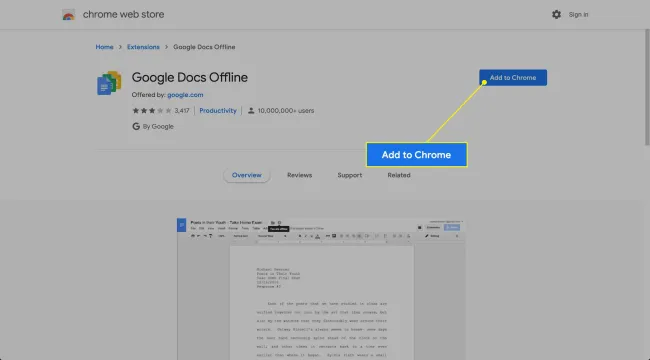650x360 pixels.
Task: Switch to the Related tab
Action: (x=399, y=175)
